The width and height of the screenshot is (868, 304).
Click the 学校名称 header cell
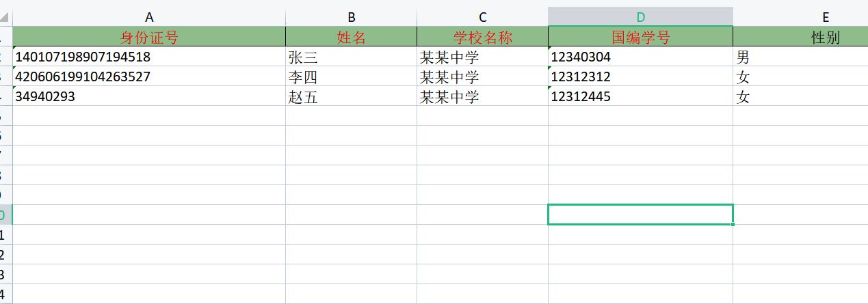pos(482,37)
